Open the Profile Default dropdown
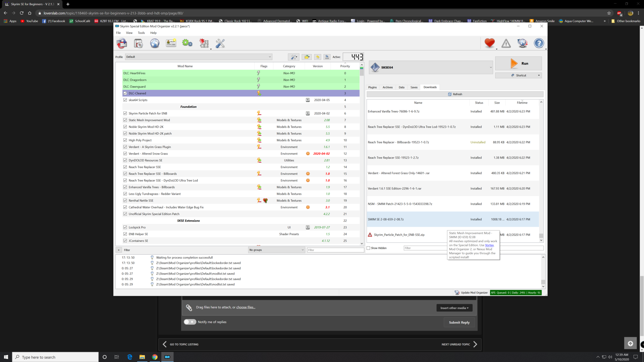This screenshot has width=644, height=362. (x=199, y=57)
